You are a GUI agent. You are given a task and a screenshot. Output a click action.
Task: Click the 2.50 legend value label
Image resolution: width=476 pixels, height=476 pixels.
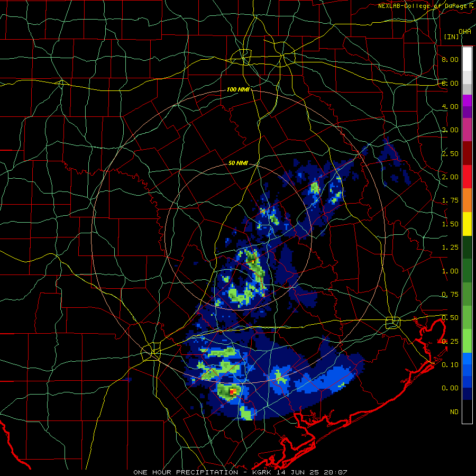pyautogui.click(x=450, y=153)
